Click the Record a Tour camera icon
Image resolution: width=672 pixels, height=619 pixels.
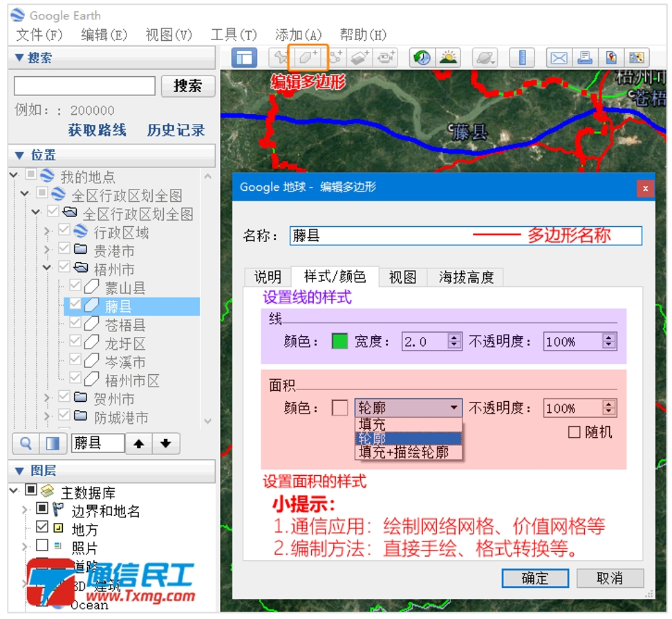(x=386, y=57)
